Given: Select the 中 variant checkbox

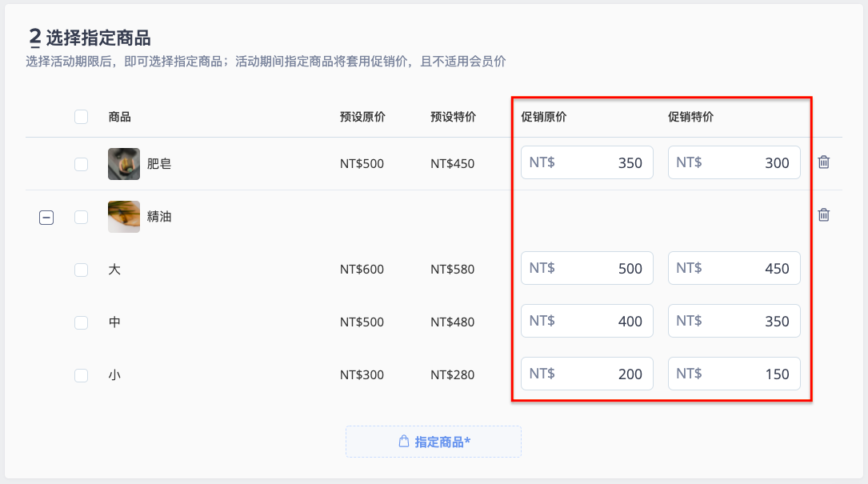Looking at the screenshot, I should coord(82,322).
